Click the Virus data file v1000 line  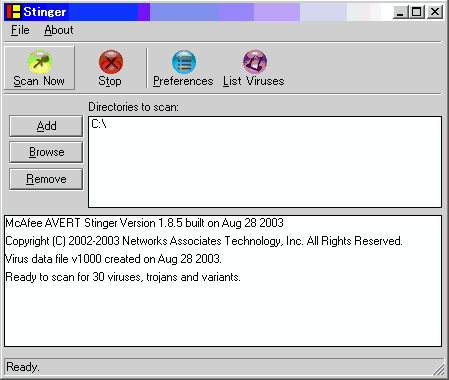[x=113, y=259]
